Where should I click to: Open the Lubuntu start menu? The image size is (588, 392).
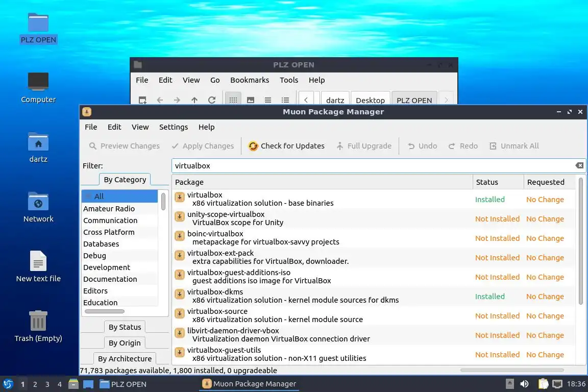pos(8,384)
